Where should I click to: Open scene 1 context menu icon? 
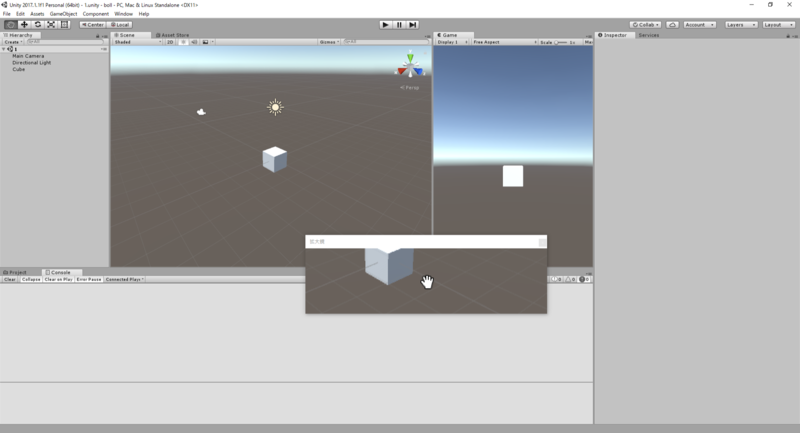[x=104, y=49]
